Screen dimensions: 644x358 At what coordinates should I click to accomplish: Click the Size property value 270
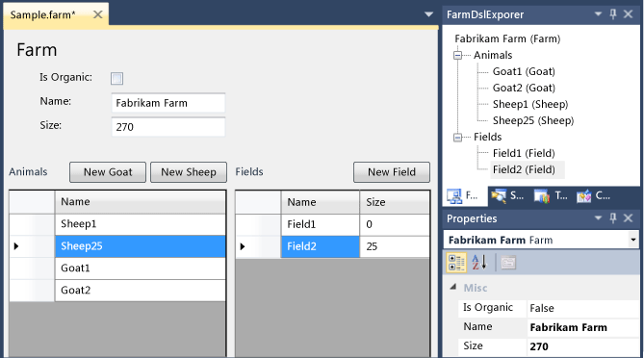click(582, 346)
